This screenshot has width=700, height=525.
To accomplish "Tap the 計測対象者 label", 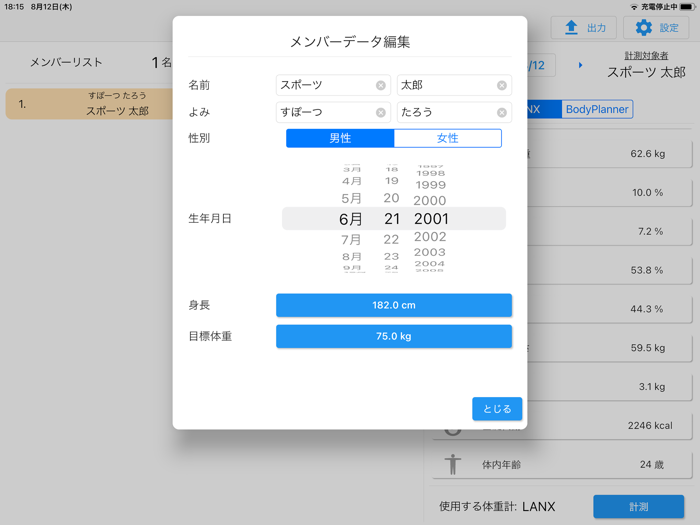I will tap(646, 56).
